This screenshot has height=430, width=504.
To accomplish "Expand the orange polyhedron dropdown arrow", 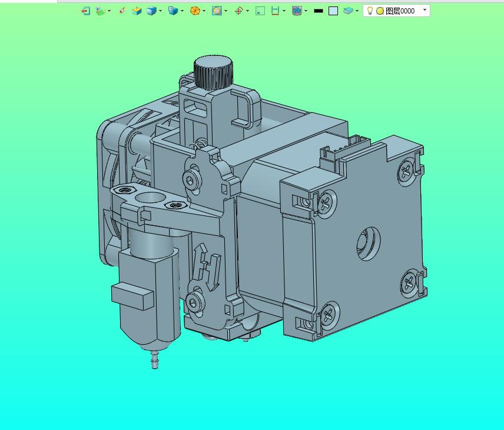I will (x=204, y=11).
